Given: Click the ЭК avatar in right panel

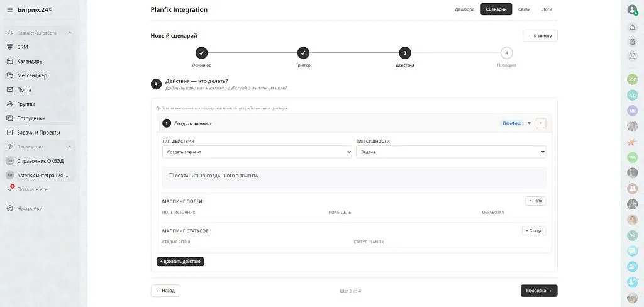Looking at the screenshot, I should (x=633, y=235).
